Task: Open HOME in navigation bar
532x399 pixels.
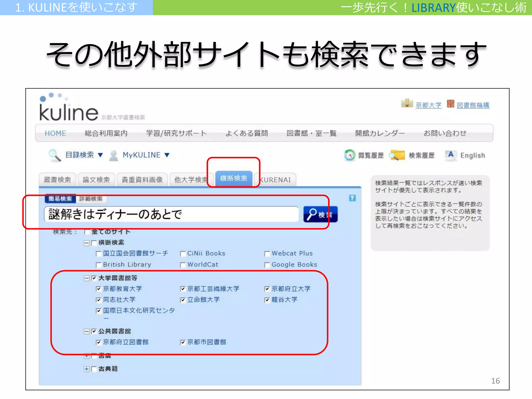Action: tap(55, 133)
